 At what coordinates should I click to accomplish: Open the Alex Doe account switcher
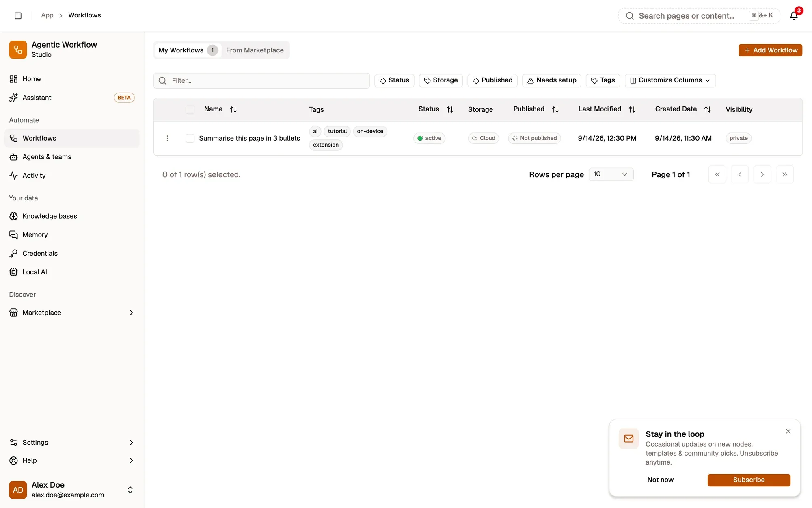tap(72, 490)
